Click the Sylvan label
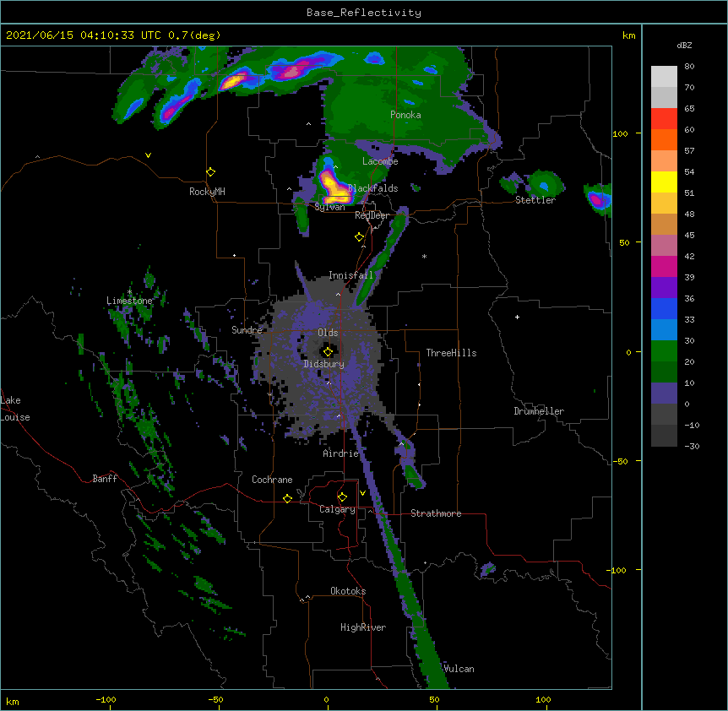728x711 pixels. click(329, 207)
